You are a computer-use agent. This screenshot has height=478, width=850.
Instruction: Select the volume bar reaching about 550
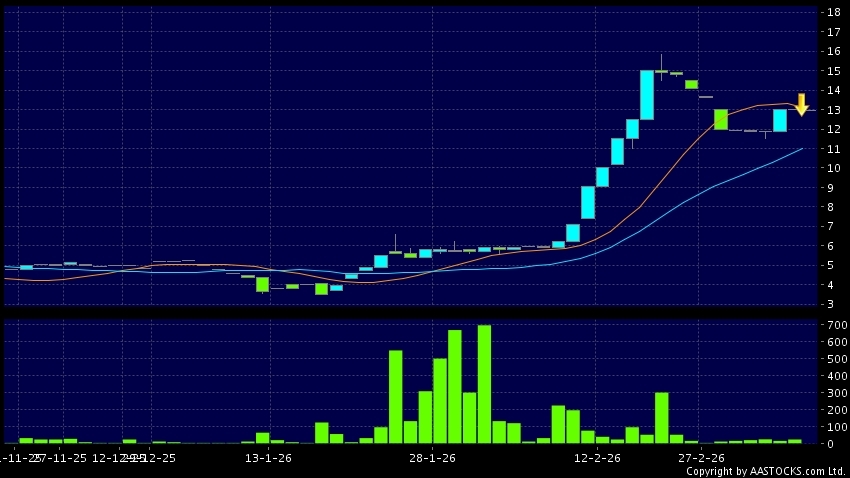395,396
